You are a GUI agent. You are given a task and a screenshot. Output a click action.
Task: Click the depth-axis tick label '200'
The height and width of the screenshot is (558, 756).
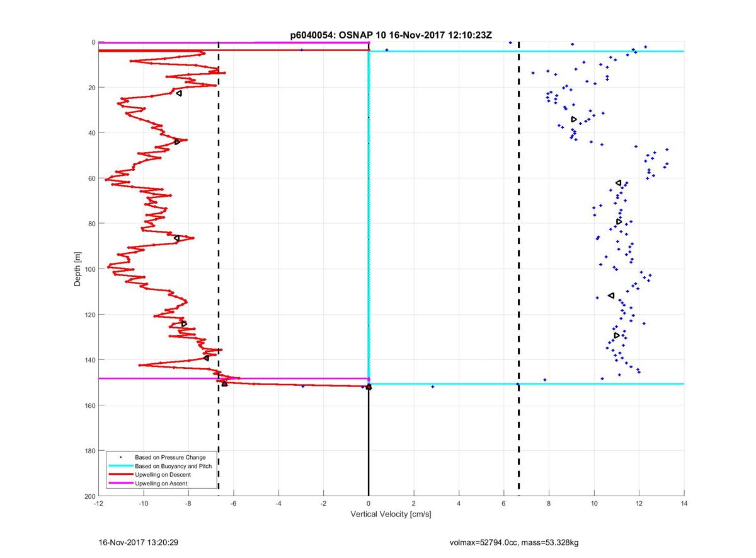[x=89, y=496]
